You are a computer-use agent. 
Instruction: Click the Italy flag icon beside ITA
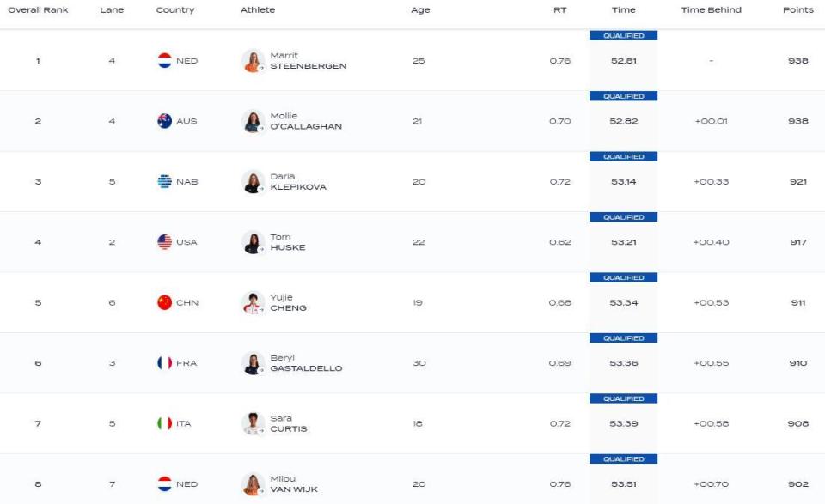pos(165,423)
